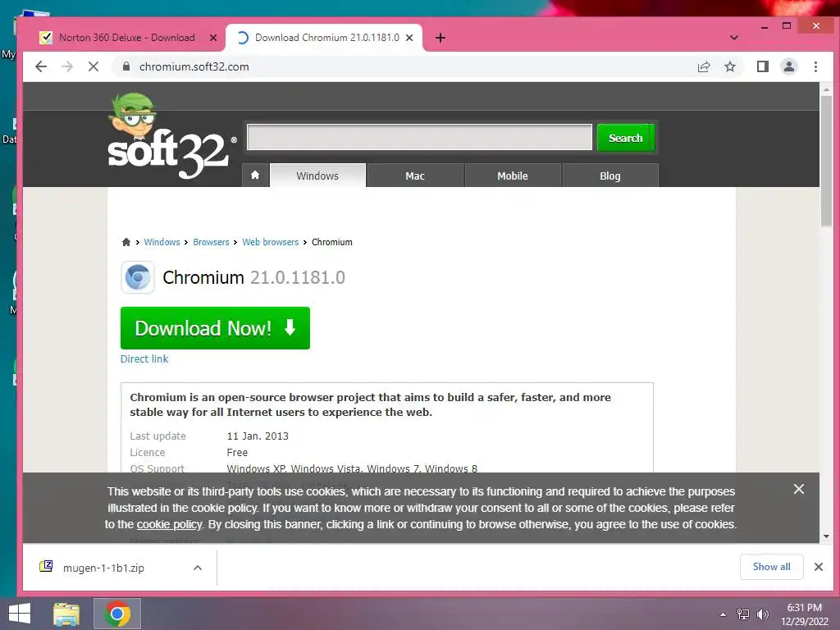Screen dimensions: 840x630
Task: Open Chrome's three-dot menu
Action: 815,66
